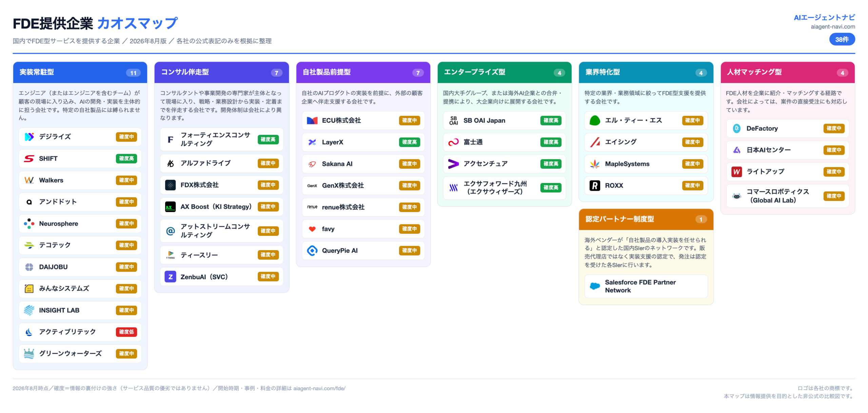Click the DAIJOBU logo icon
The width and height of the screenshot is (868, 413).
(29, 267)
